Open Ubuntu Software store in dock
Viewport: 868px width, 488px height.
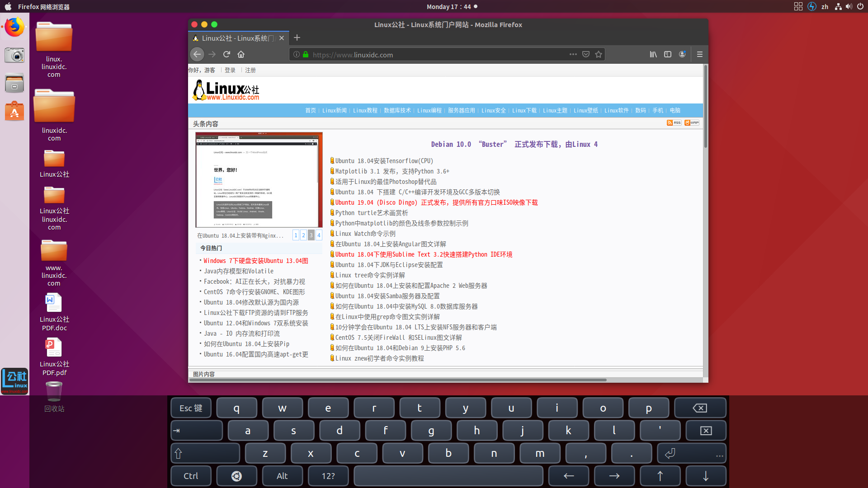[x=14, y=111]
